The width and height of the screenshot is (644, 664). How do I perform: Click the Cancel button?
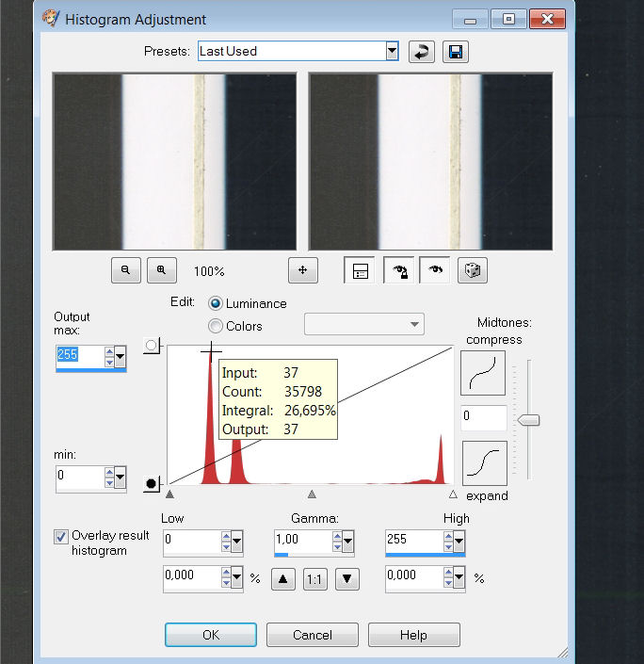[313, 635]
